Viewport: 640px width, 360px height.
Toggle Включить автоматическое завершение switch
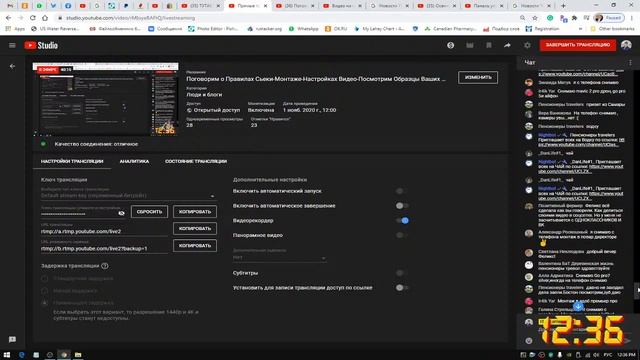pos(402,206)
